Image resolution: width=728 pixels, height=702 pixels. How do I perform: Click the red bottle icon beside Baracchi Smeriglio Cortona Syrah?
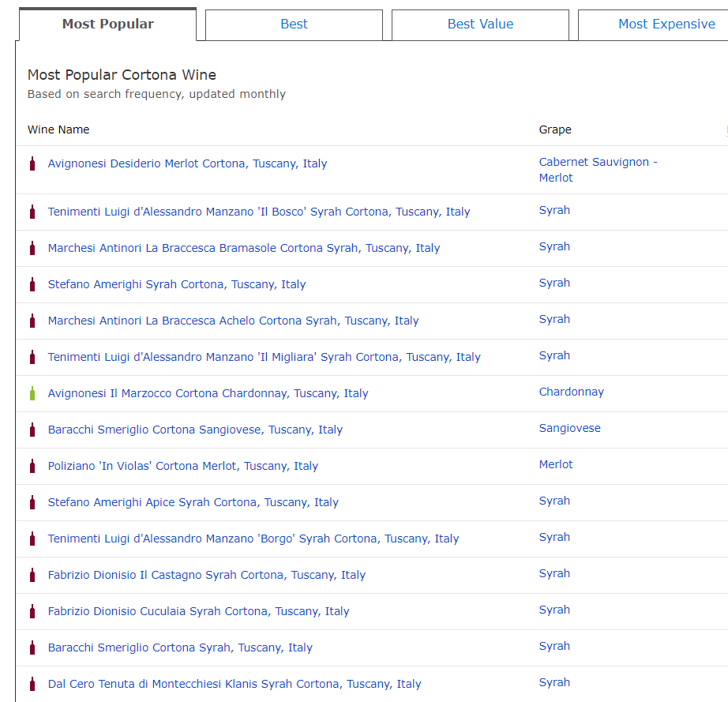(x=32, y=648)
